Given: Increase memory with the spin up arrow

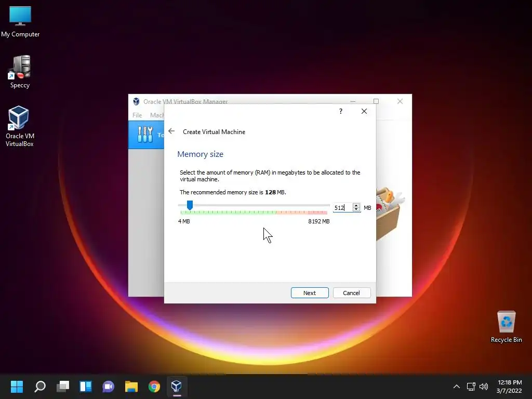Looking at the screenshot, I should pyautogui.click(x=356, y=205).
